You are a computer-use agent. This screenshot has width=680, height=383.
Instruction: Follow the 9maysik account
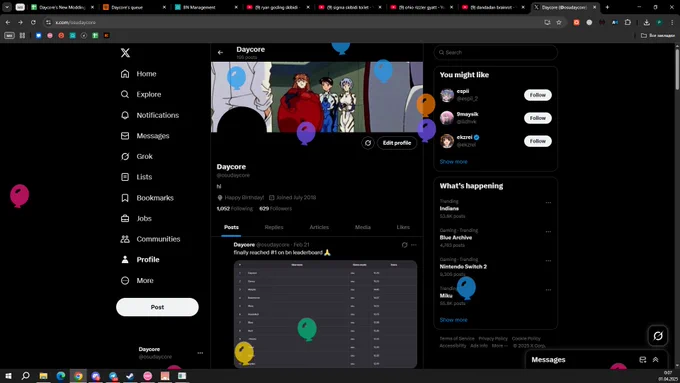538,118
